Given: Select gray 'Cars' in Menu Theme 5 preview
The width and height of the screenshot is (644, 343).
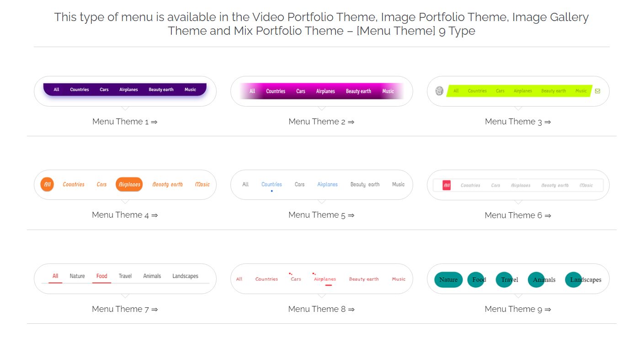Looking at the screenshot, I should [299, 184].
